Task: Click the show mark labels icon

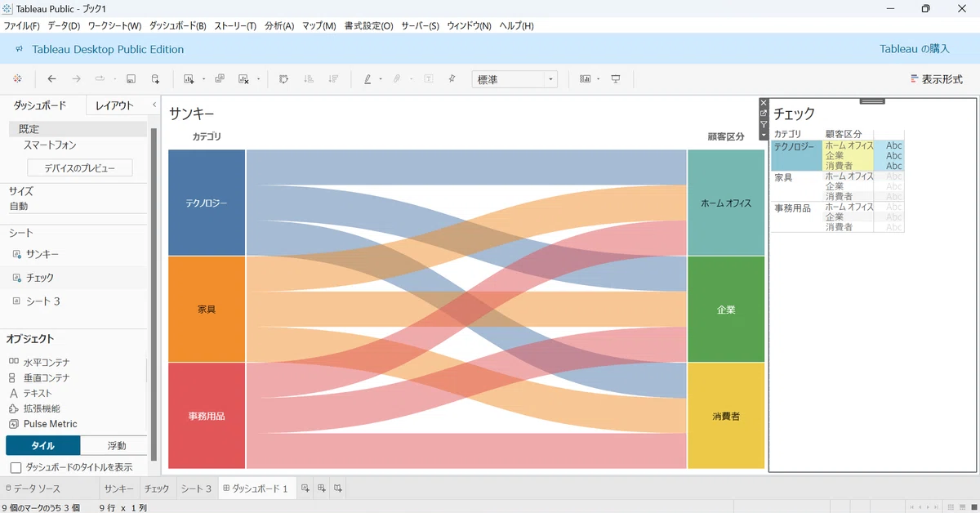Action: [428, 79]
